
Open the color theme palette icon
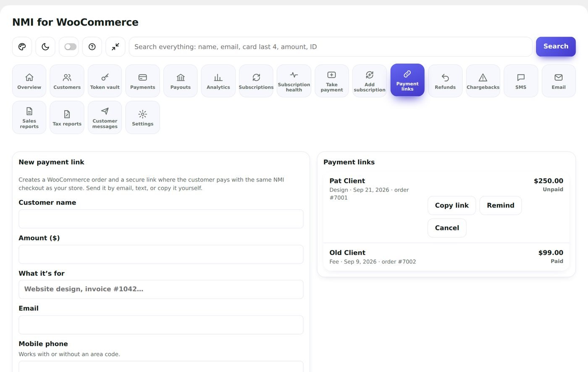coord(22,47)
